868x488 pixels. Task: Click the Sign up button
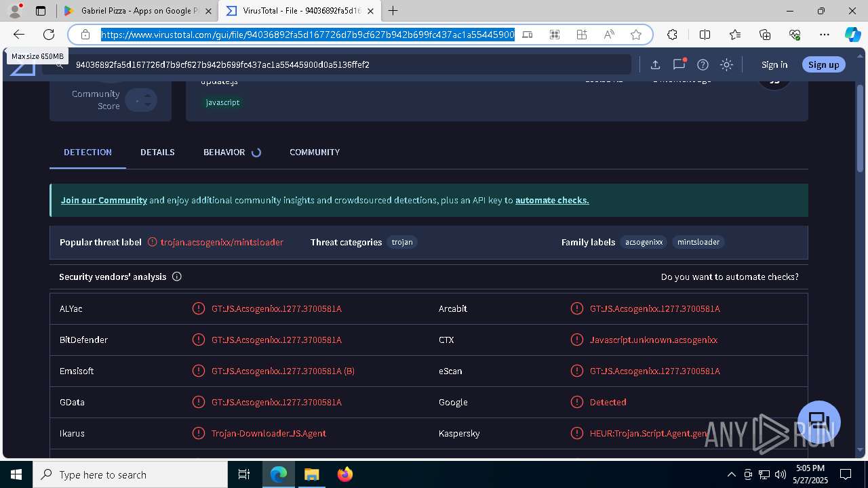tap(824, 64)
